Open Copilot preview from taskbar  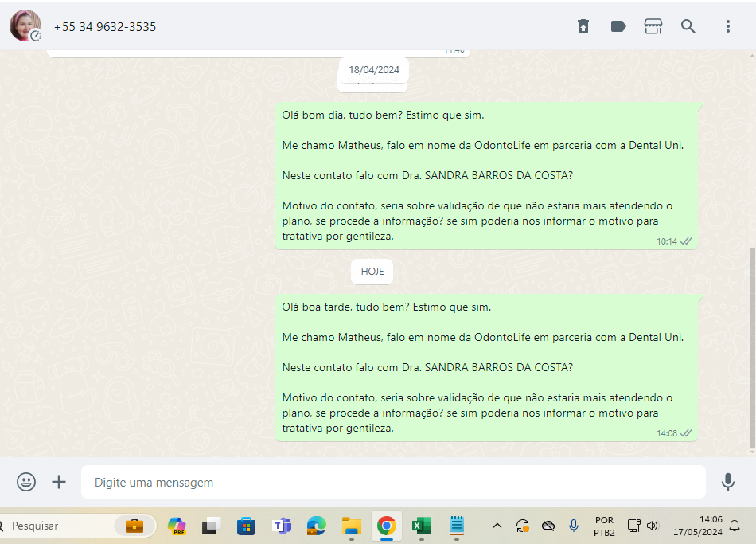pyautogui.click(x=177, y=526)
